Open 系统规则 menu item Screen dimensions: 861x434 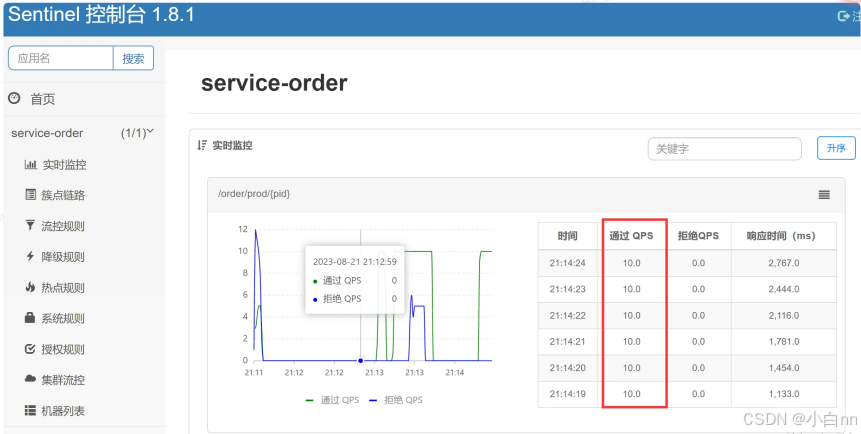pyautogui.click(x=63, y=318)
